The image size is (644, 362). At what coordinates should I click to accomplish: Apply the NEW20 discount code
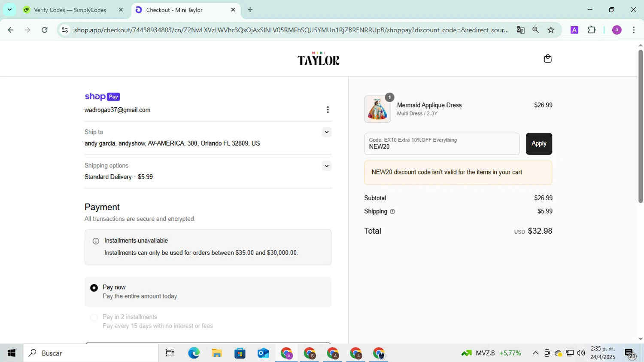(539, 143)
